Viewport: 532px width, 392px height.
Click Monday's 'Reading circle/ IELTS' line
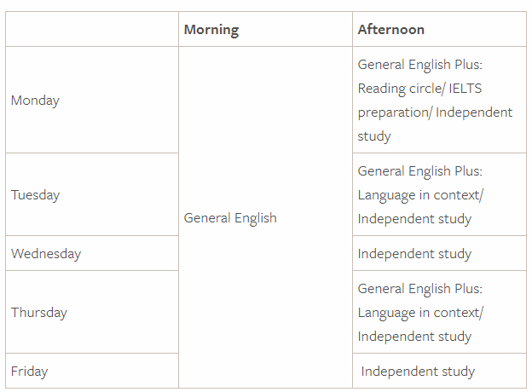[419, 89]
